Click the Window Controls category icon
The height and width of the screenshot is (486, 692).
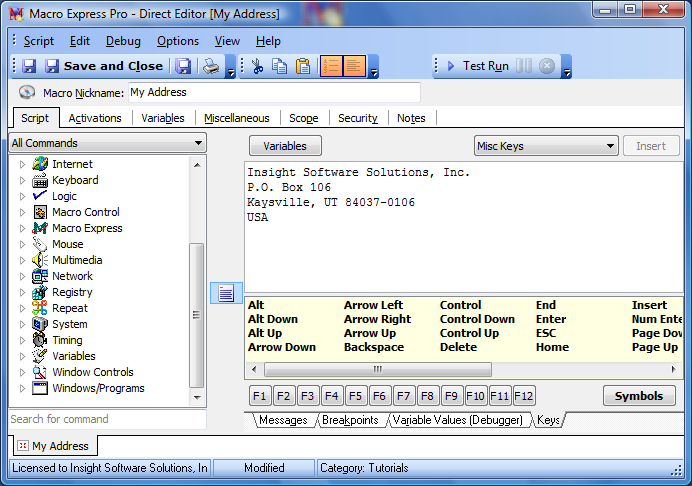point(40,372)
